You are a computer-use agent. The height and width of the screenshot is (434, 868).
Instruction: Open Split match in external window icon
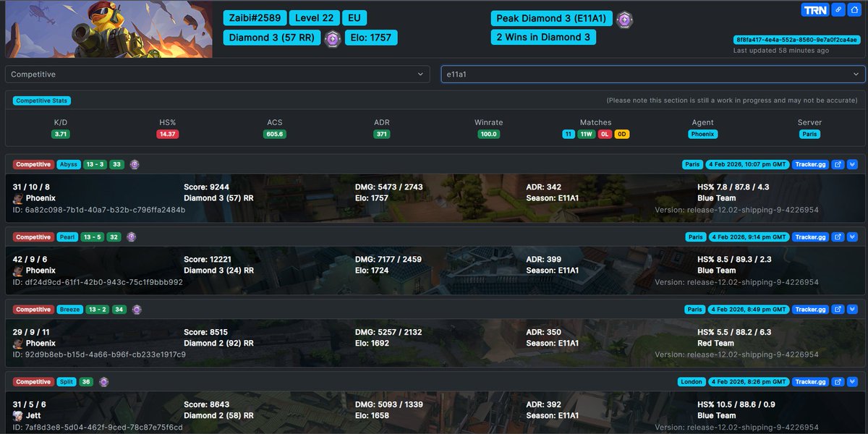click(x=838, y=382)
